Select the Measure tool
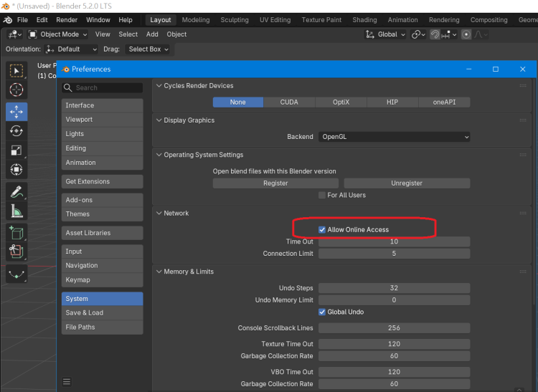The width and height of the screenshot is (538, 392). pos(16,211)
